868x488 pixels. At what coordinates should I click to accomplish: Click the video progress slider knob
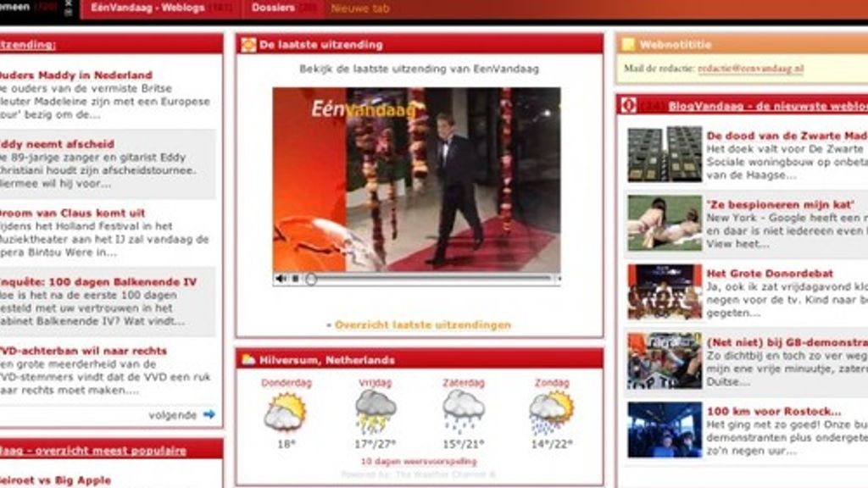coord(311,279)
